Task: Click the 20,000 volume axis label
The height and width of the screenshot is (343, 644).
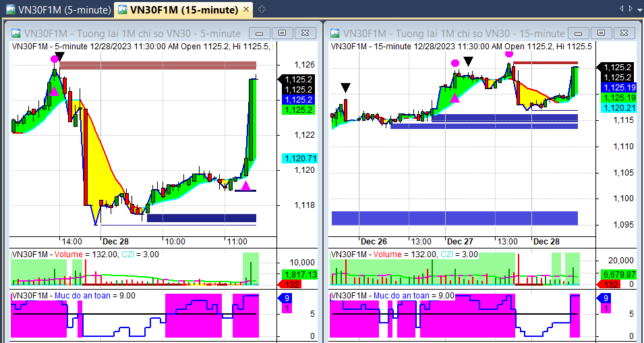Action: 622,261
